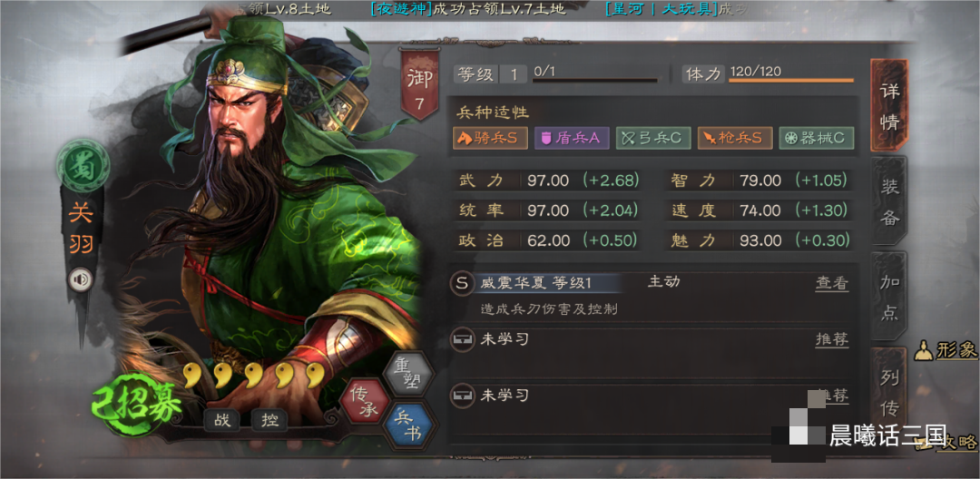This screenshot has height=479, width=980.
Task: Select the 骑兵S troop aptitude tag
Action: point(491,138)
